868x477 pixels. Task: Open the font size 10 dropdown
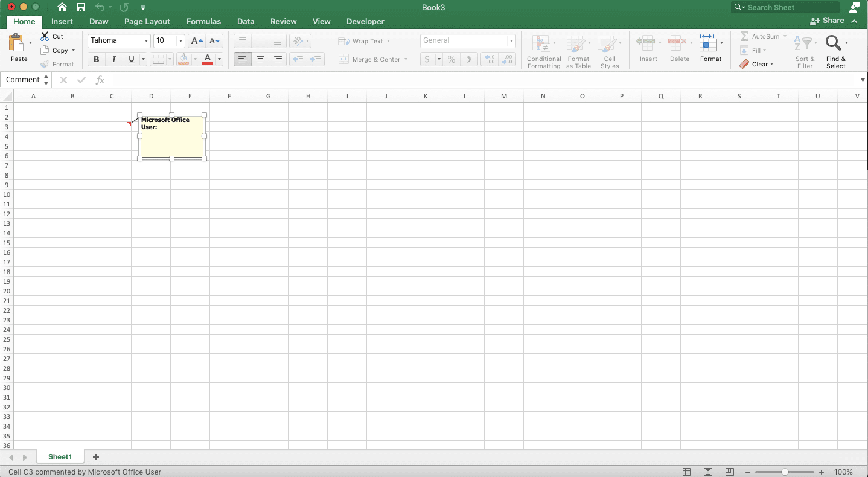[181, 40]
